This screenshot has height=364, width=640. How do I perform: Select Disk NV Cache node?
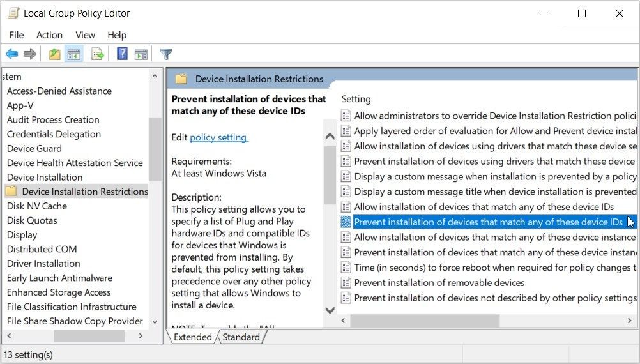[x=37, y=206]
